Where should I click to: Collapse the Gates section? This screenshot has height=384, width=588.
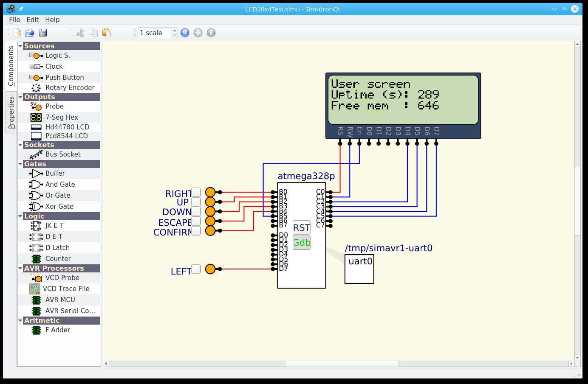click(20, 164)
